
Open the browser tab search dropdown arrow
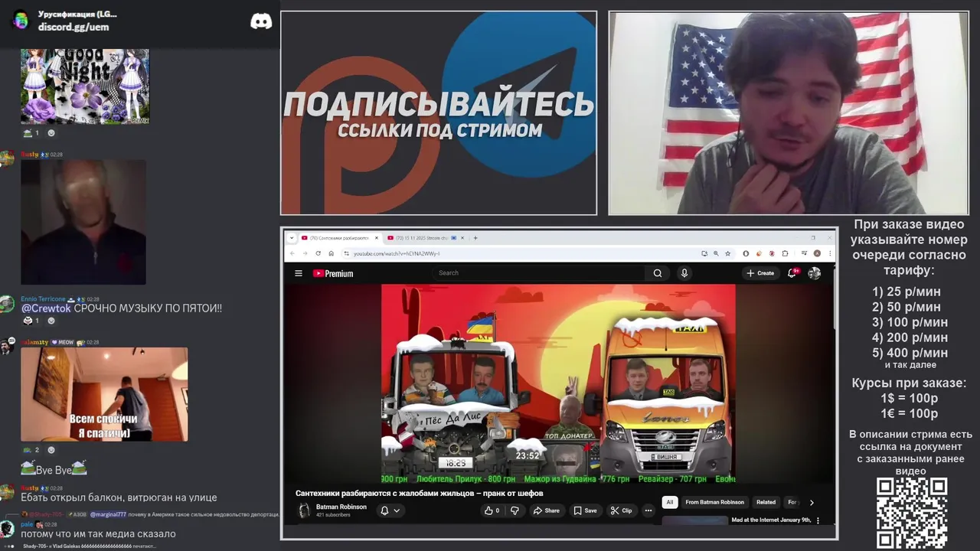[x=291, y=238]
